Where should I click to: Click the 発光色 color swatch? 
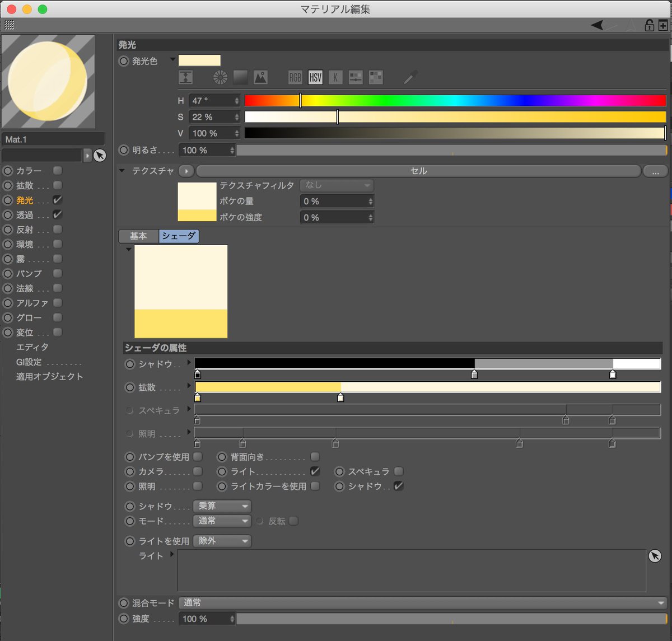point(199,60)
